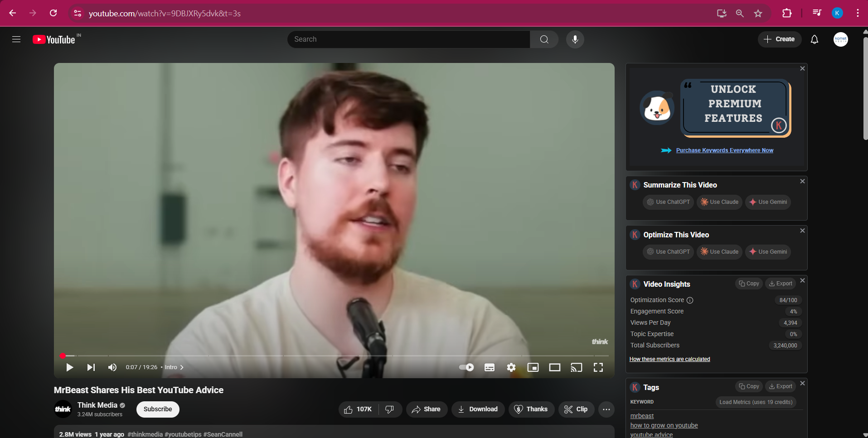
Task: Play the video
Action: point(69,367)
